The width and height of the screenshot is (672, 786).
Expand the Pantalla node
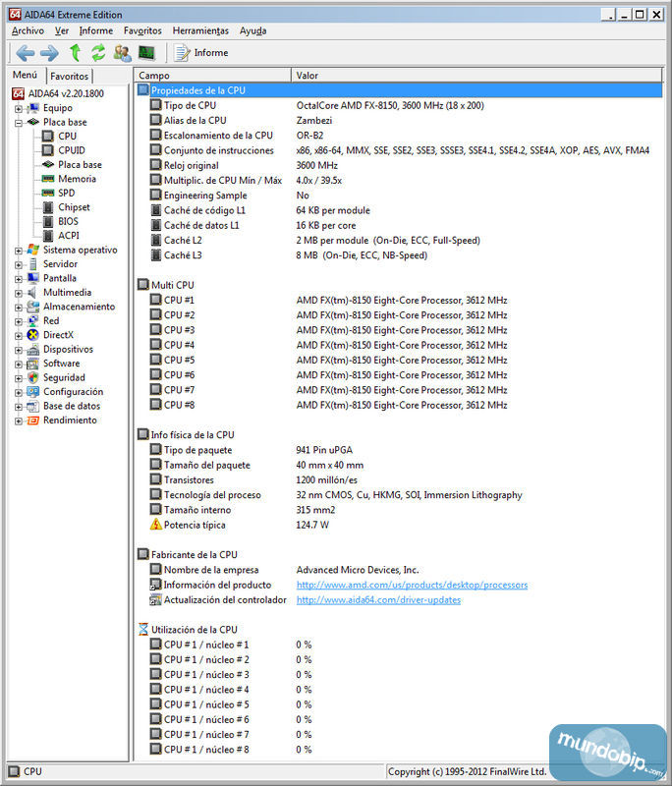[19, 279]
